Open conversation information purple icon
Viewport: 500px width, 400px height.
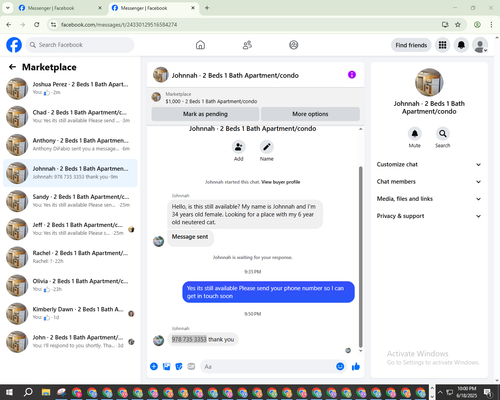pyautogui.click(x=352, y=75)
